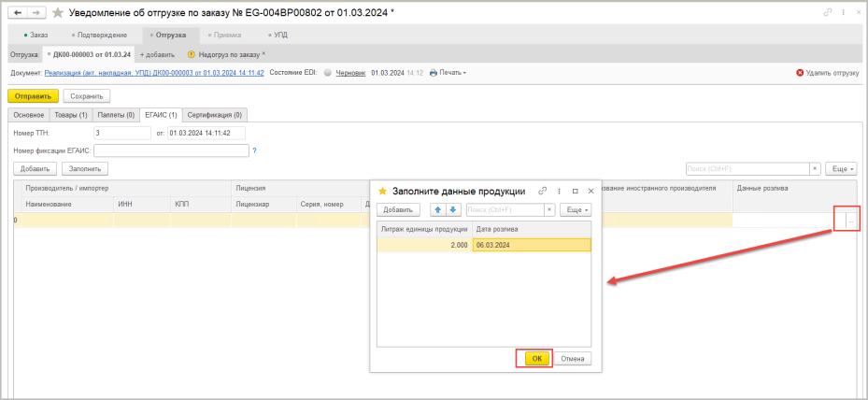The height and width of the screenshot is (400, 868).
Task: Open the Товары (1) tab
Action: click(x=71, y=115)
